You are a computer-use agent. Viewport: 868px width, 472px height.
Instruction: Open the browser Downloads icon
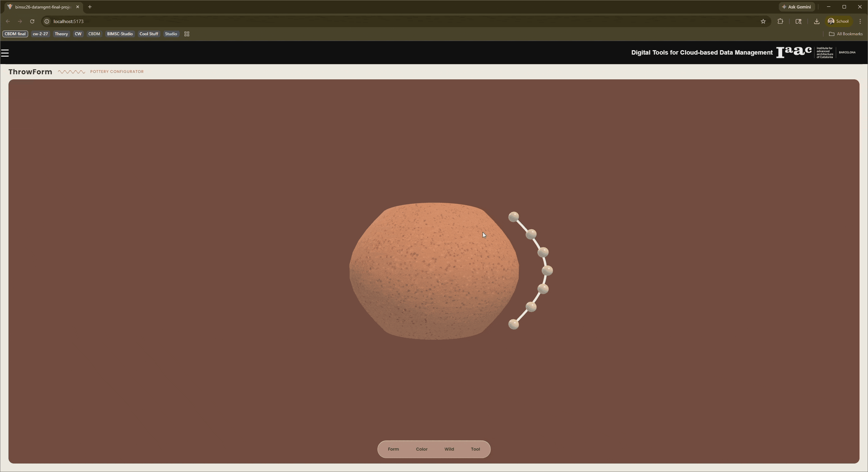(816, 21)
